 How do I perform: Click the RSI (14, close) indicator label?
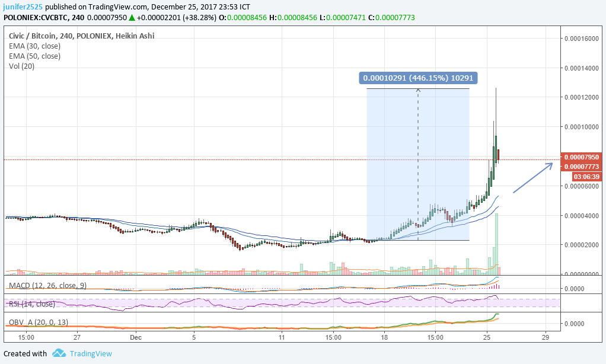coord(32,304)
